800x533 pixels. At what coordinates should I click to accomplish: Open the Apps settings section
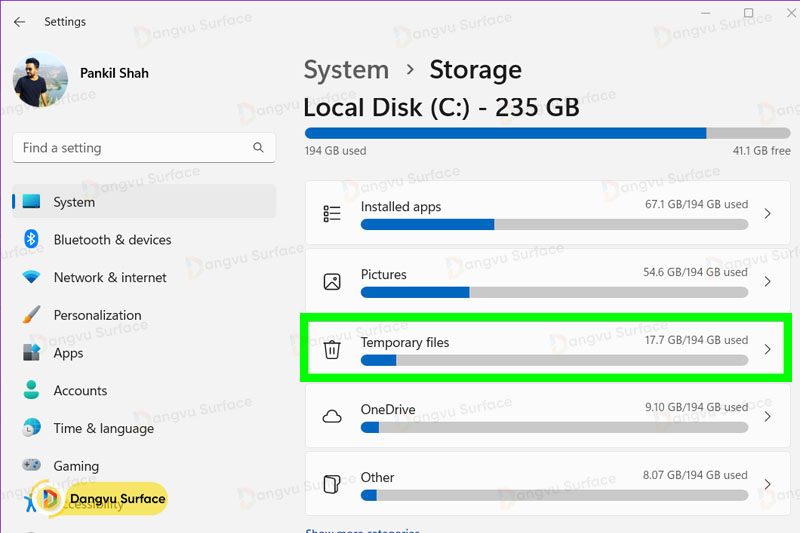coord(68,353)
